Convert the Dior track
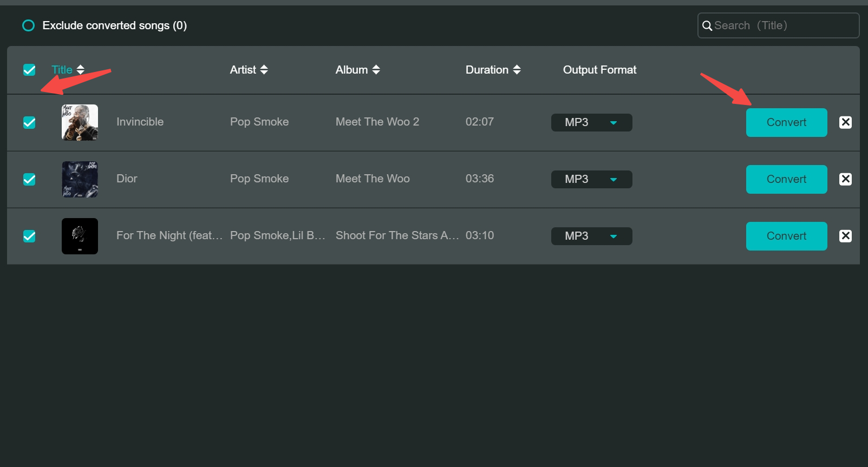The width and height of the screenshot is (868, 467). click(786, 179)
